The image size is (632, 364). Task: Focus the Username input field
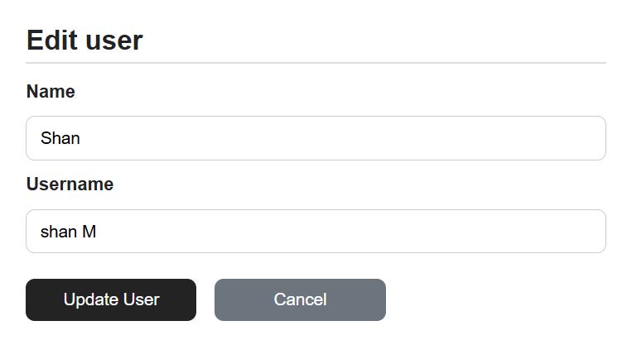[x=316, y=232]
